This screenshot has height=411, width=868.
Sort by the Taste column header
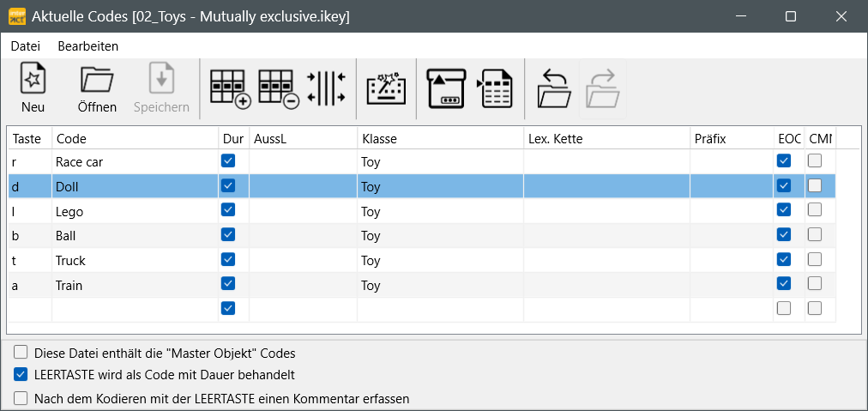pos(30,139)
